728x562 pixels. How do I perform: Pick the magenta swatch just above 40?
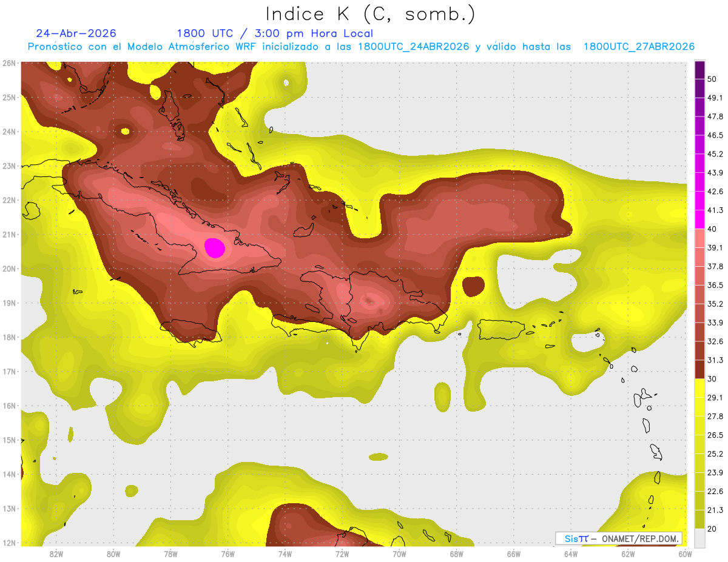point(699,219)
